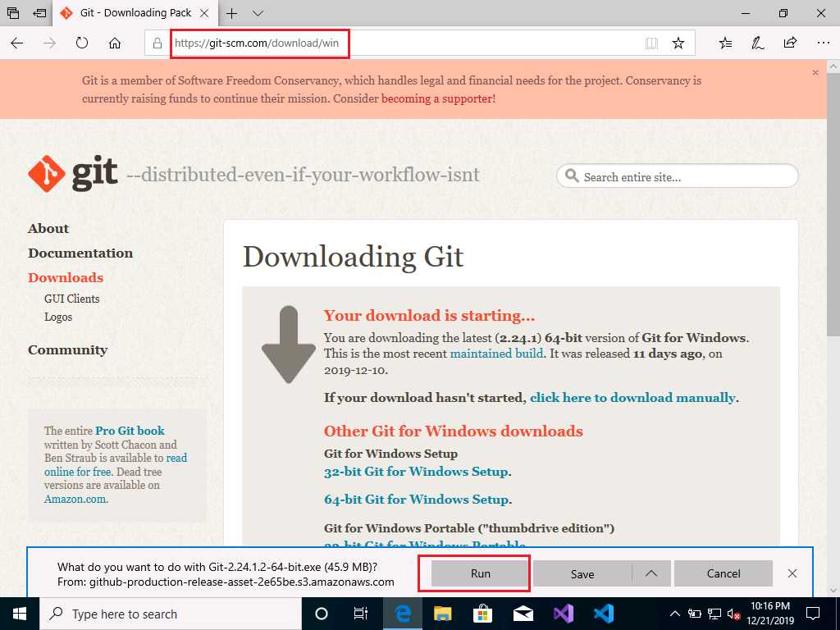Open Cortana circle icon
Viewport: 840px width, 630px height.
(x=322, y=614)
